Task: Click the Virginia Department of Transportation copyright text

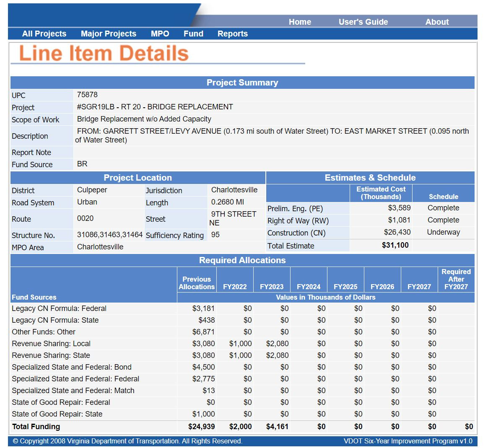Action: 127,441
